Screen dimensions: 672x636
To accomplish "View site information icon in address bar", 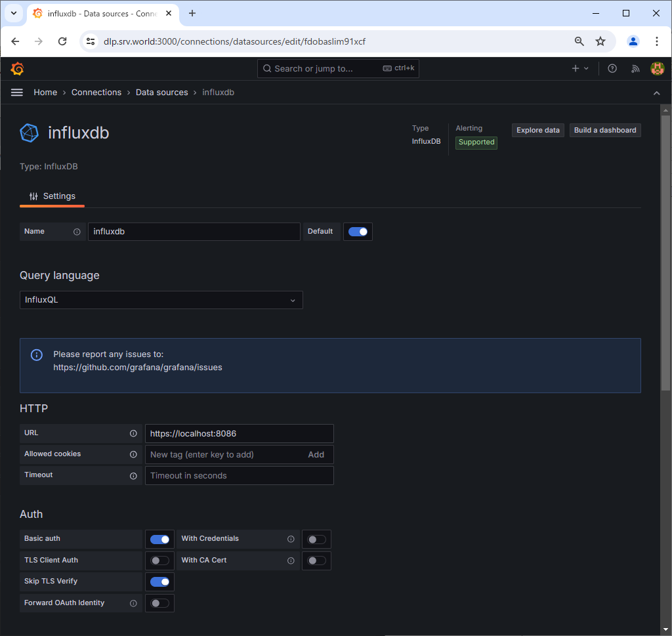I will [x=91, y=41].
